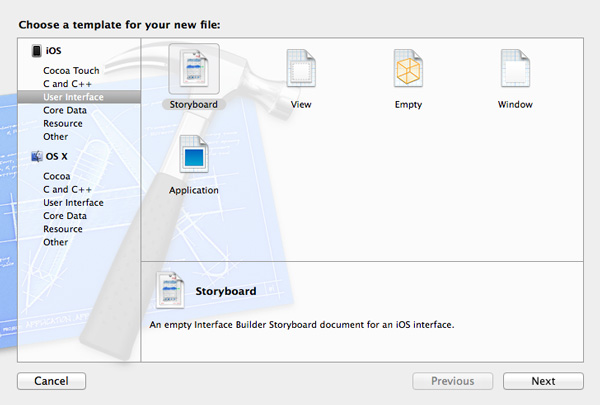
Task: Open Resource category under iOS
Action: click(63, 123)
